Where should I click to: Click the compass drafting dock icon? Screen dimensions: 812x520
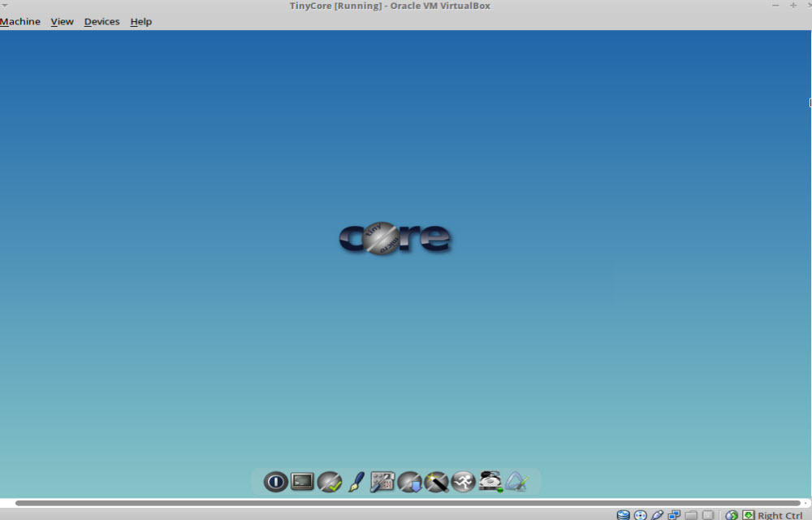tap(516, 481)
